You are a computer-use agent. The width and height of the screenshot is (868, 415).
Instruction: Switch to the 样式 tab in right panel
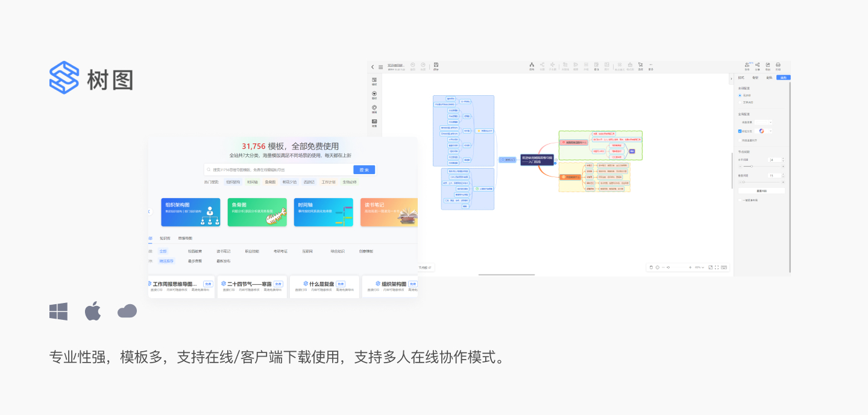(x=741, y=78)
